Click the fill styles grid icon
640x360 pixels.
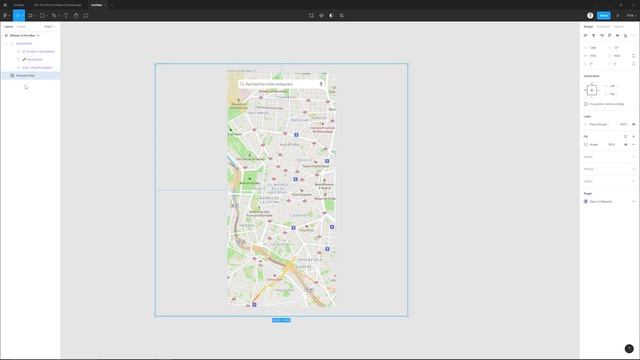click(x=625, y=136)
